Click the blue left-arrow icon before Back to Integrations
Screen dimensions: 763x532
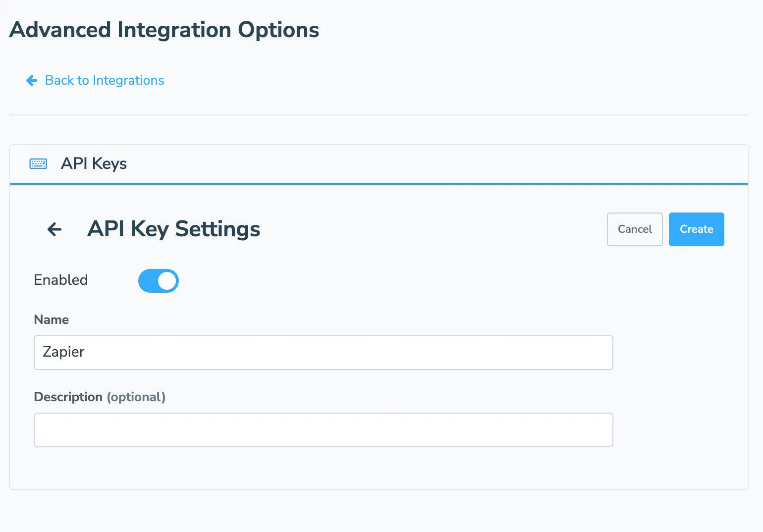(x=31, y=80)
